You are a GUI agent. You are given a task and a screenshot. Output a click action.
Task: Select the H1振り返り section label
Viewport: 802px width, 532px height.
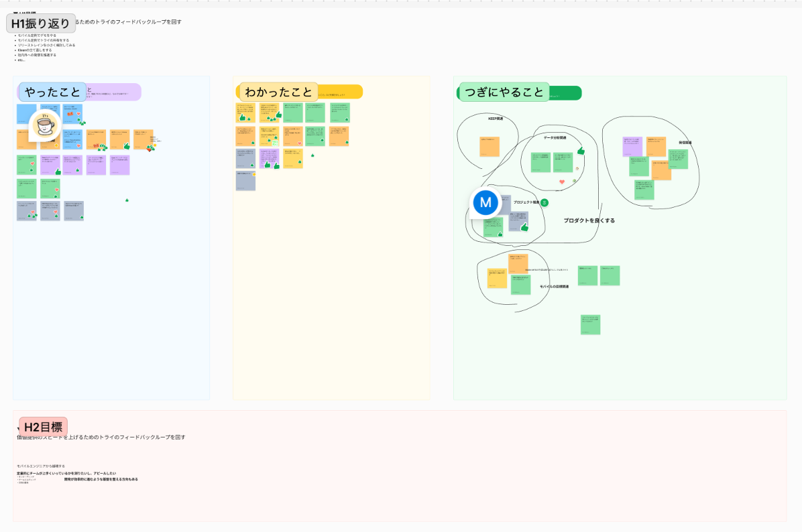41,23
